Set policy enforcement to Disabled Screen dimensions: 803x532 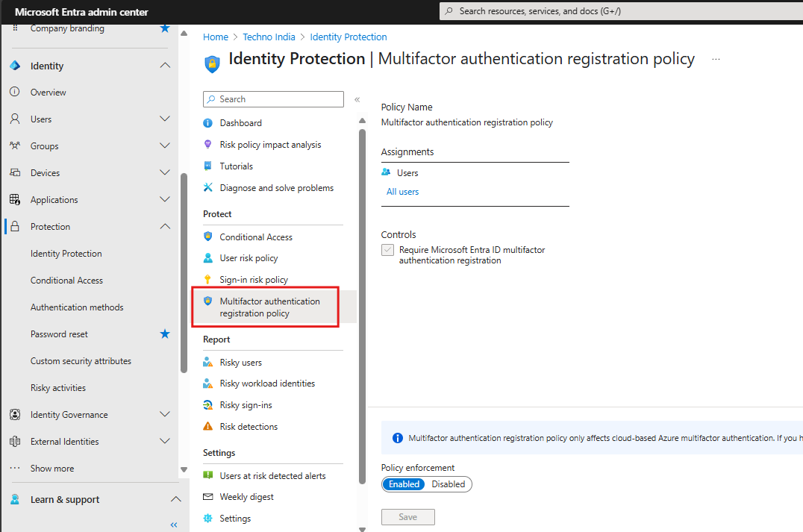(x=448, y=484)
